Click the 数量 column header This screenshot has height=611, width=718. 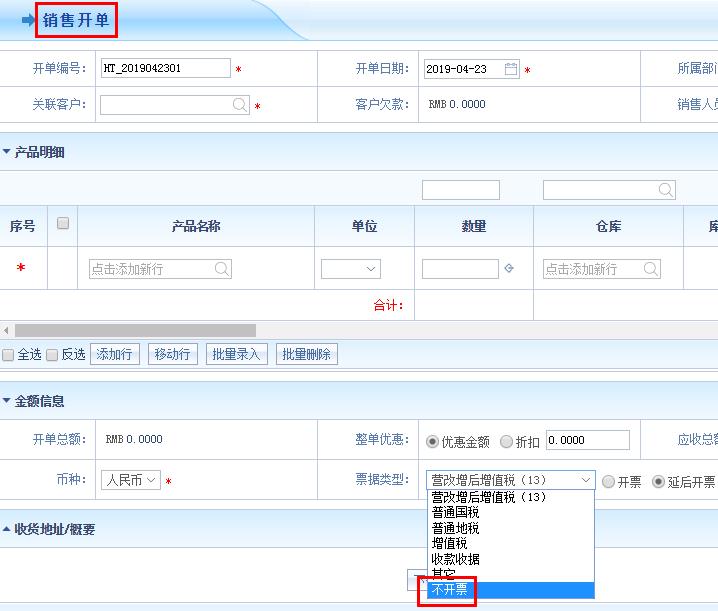tap(474, 226)
